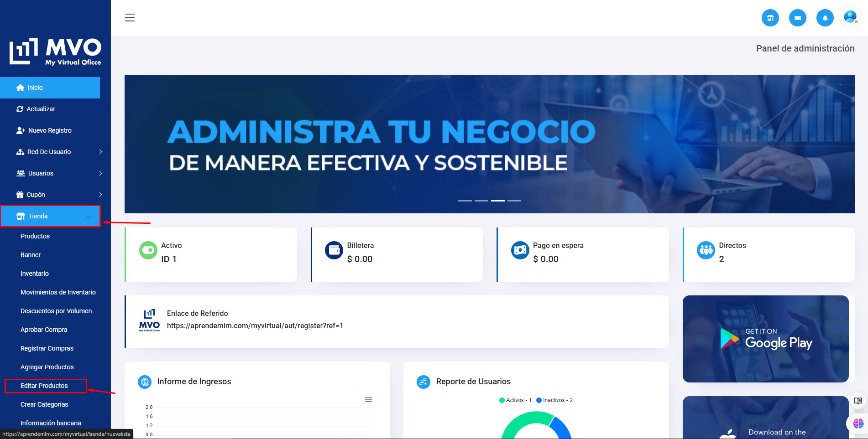This screenshot has height=439, width=868.
Task: Open the notifications bell
Action: pos(825,18)
